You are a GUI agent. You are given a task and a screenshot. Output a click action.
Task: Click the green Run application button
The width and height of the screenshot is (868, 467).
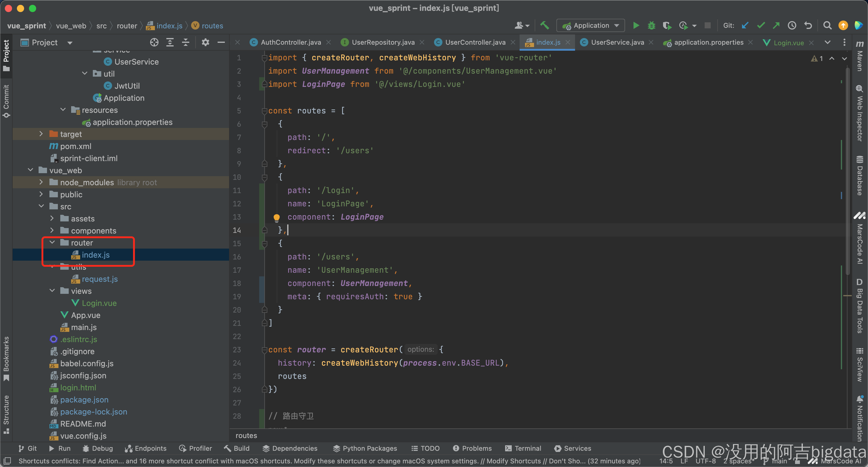(x=636, y=25)
